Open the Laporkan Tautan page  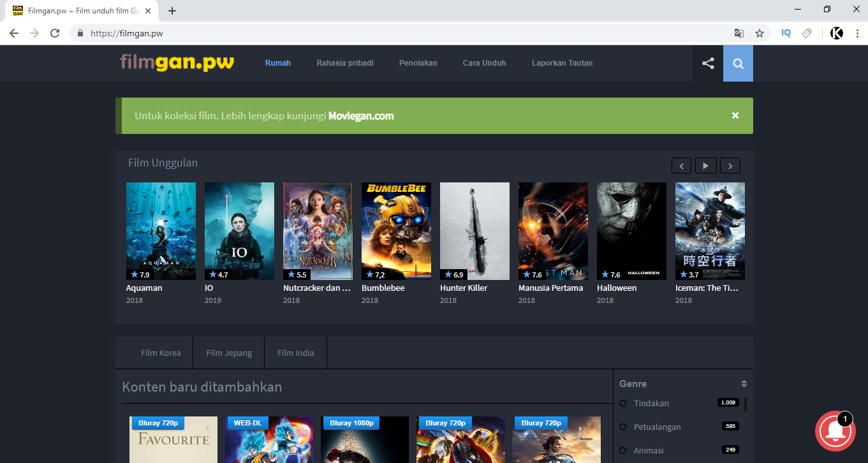[562, 63]
